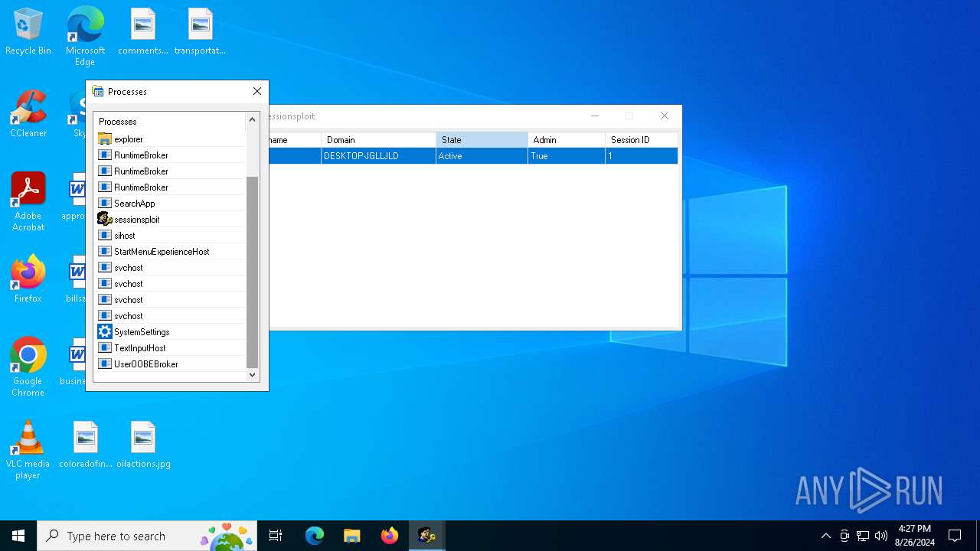Open Task View on taskbar
Image resolution: width=980 pixels, height=551 pixels.
[x=276, y=536]
